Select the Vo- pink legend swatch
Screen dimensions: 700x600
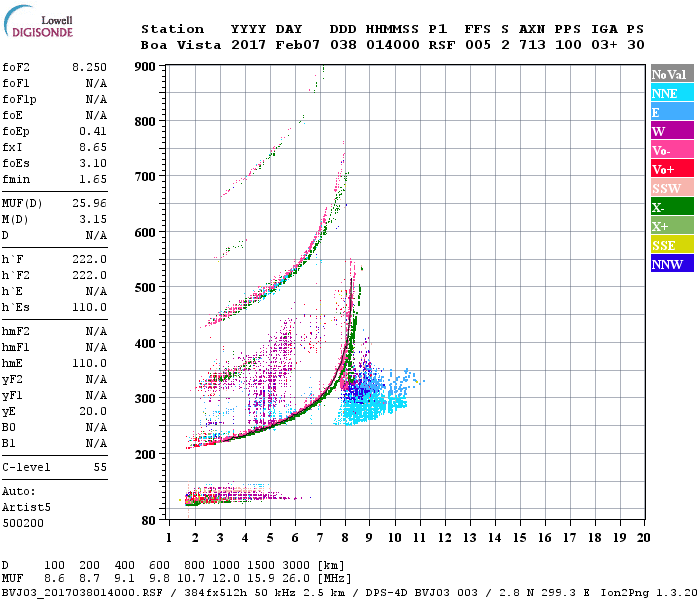(x=672, y=150)
